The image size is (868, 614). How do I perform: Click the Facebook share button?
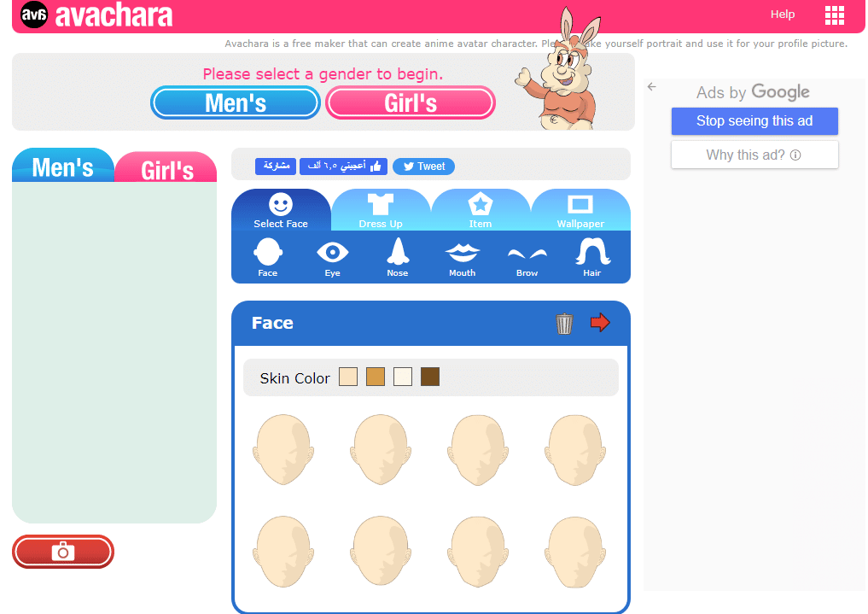276,166
